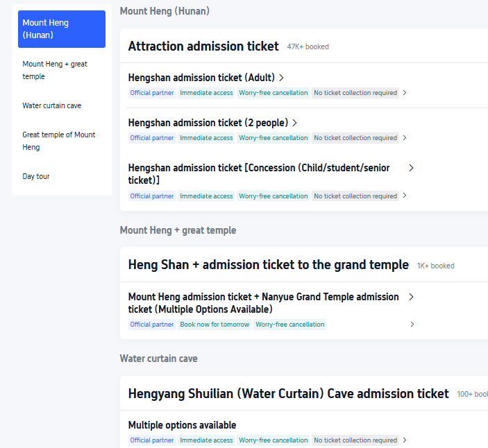
Task: Click No ticket collection required on Concession ticket
Action: (355, 196)
